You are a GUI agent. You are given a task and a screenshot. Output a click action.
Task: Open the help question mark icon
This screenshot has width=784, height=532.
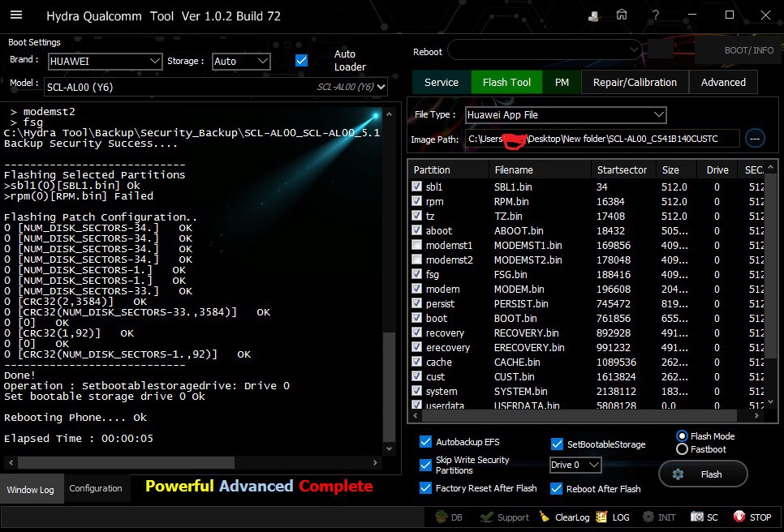pos(656,15)
